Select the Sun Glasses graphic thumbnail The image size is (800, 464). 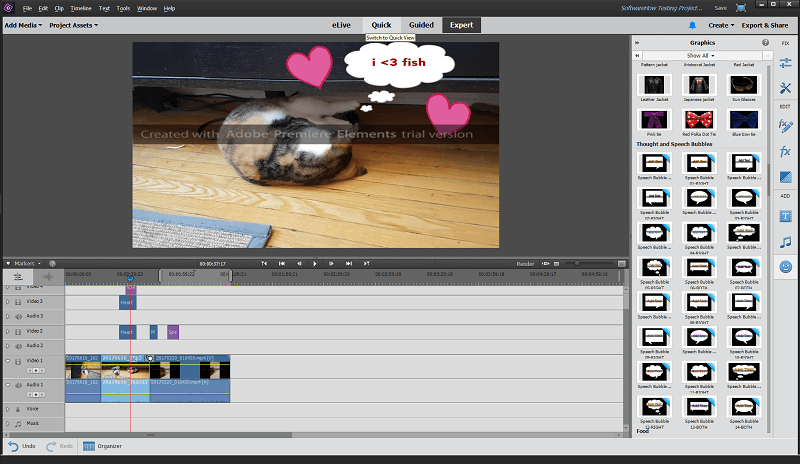click(744, 85)
